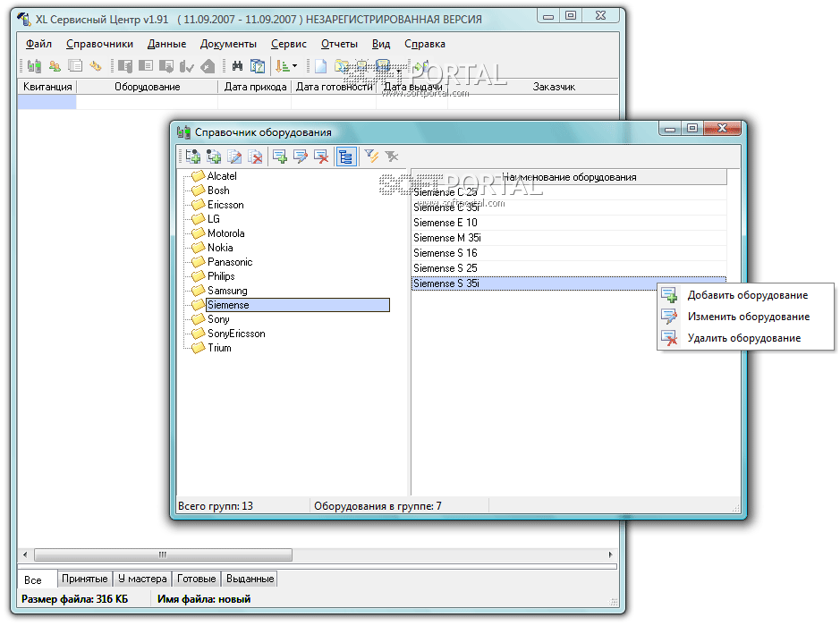The image size is (840, 626).
Task: Switch to the У мастера tab
Action: coord(142,579)
